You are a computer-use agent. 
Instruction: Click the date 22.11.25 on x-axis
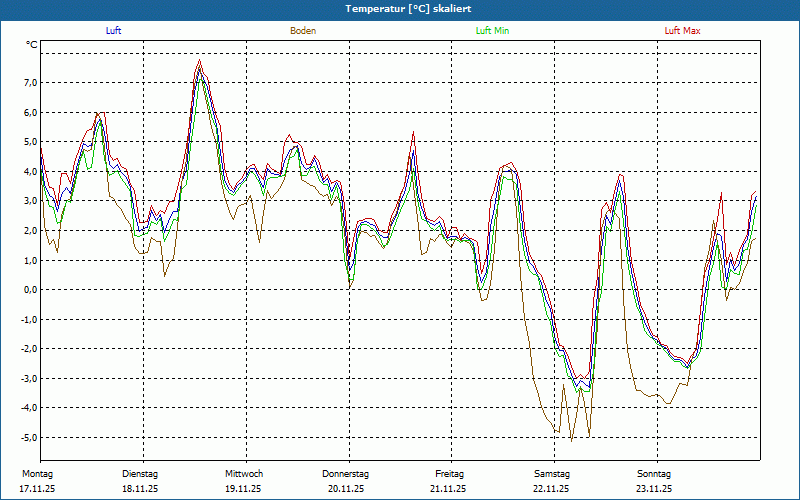(x=551, y=489)
